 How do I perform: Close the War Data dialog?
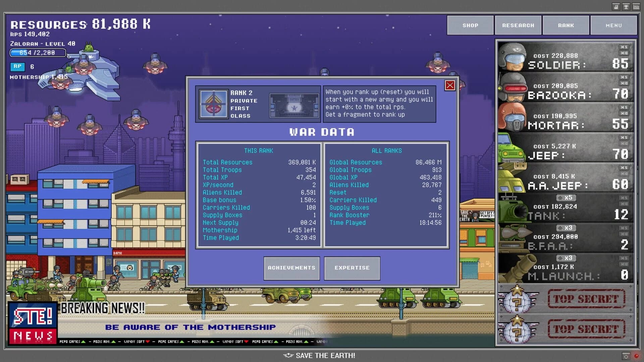[449, 86]
